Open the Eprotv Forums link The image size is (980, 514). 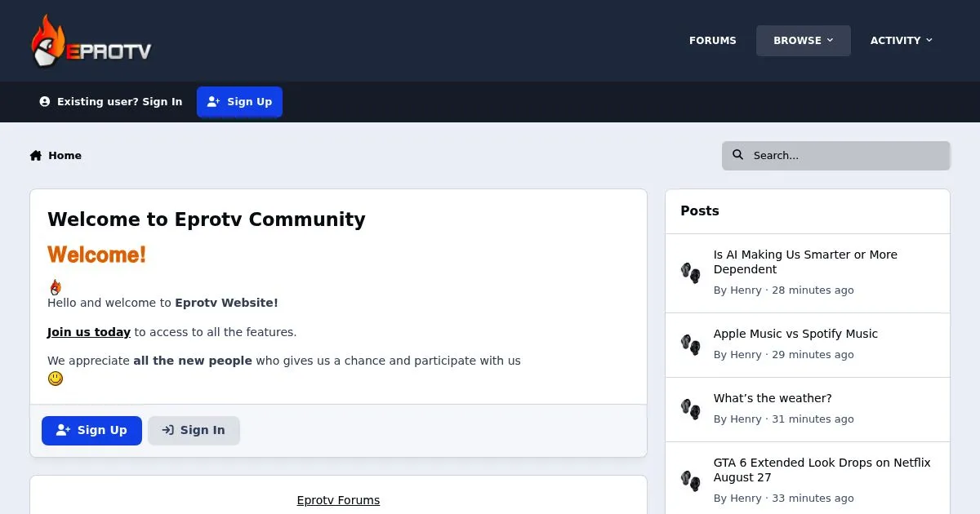tap(338, 500)
